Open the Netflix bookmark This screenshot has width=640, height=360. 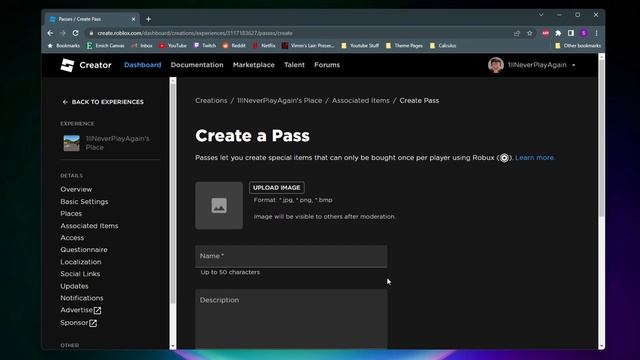(x=264, y=46)
